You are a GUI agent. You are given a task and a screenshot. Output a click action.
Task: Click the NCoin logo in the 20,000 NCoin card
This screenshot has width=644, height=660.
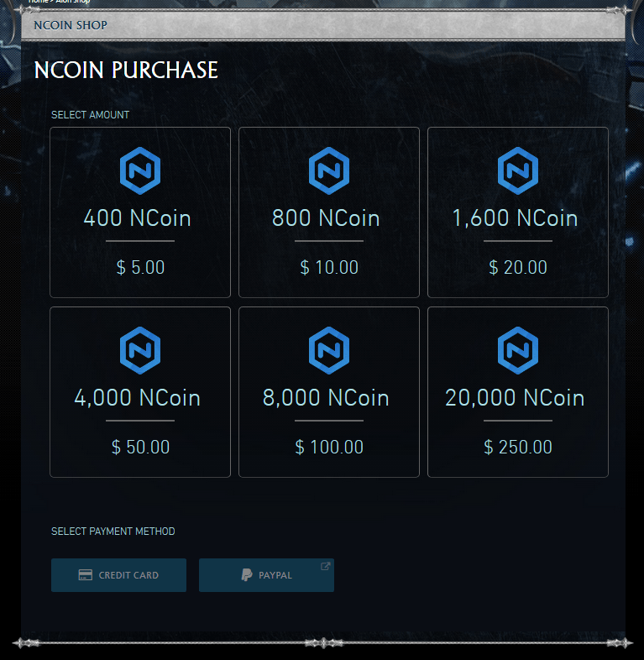pyautogui.click(x=518, y=351)
